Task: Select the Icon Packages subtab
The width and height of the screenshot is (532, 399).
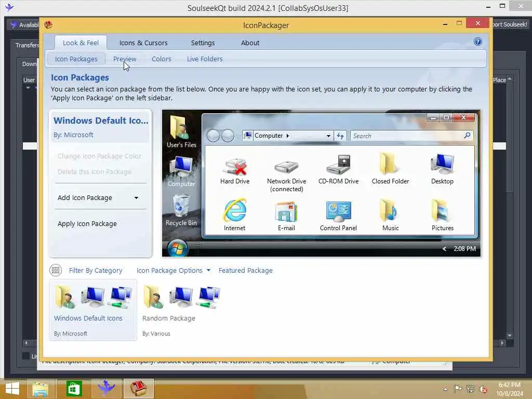Action: point(76,59)
